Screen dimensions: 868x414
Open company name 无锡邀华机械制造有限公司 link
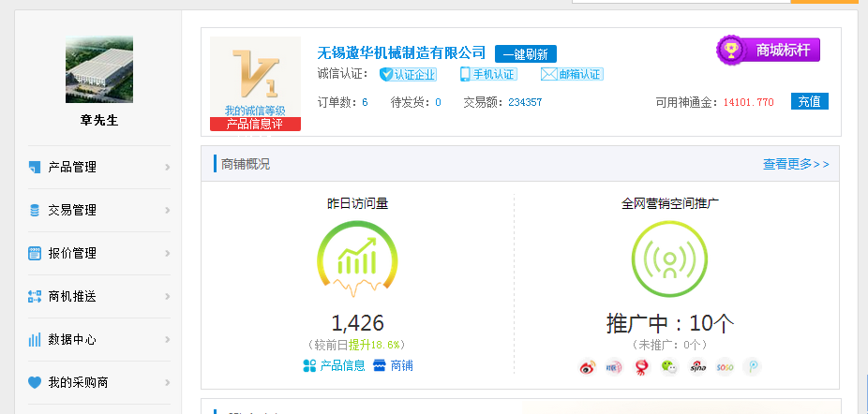click(x=401, y=53)
